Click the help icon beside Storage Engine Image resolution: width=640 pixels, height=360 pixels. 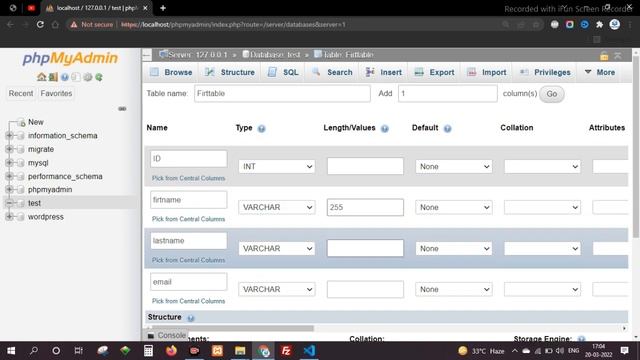581,339
